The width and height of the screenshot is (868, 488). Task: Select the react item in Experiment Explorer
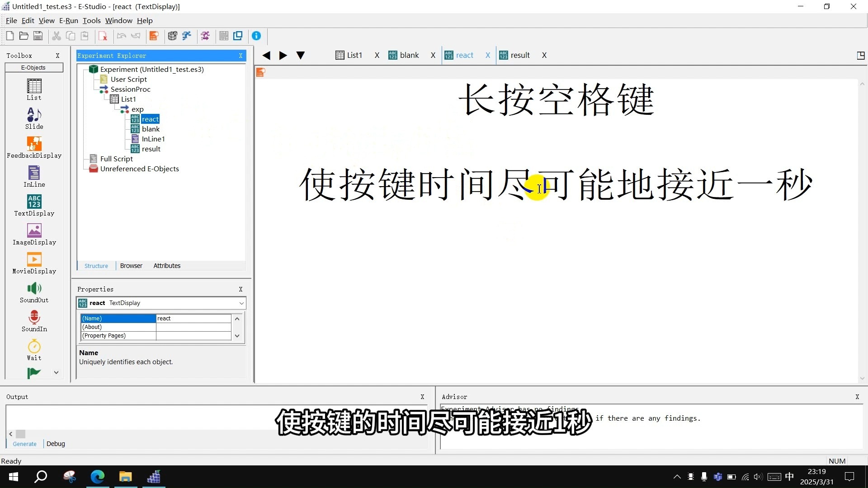(x=150, y=119)
